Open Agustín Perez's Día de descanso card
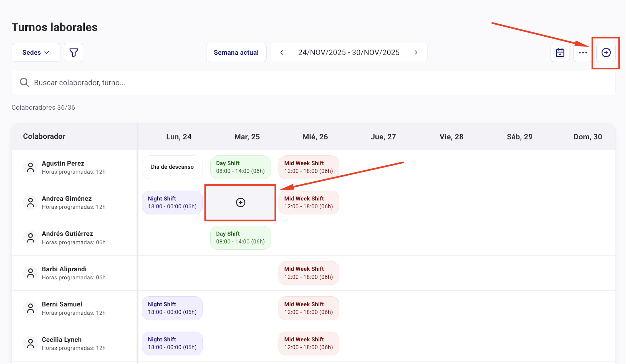This screenshot has width=626, height=364. (172, 167)
